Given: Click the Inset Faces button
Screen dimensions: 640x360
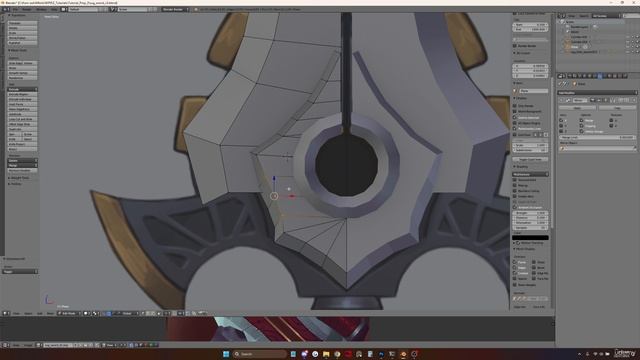Looking at the screenshot, I should [x=22, y=104].
